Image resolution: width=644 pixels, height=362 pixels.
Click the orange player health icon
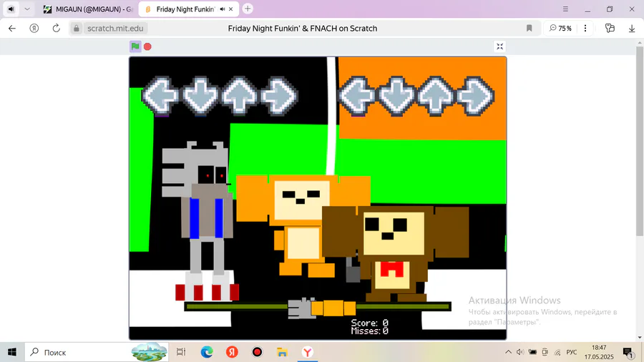(x=333, y=308)
